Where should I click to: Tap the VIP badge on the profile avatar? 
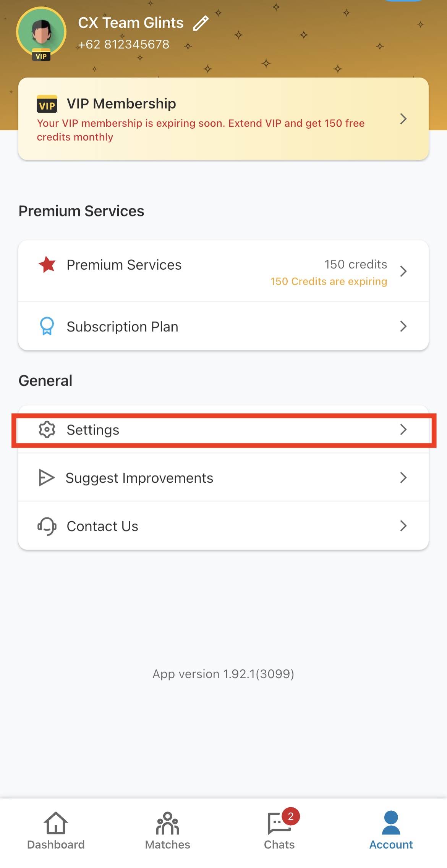pos(41,56)
